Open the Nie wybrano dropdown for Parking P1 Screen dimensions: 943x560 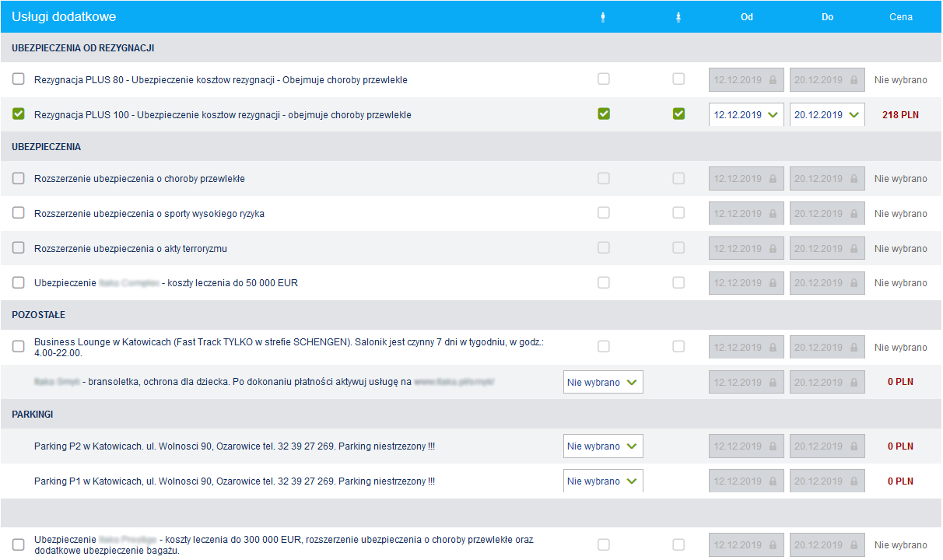(x=603, y=481)
